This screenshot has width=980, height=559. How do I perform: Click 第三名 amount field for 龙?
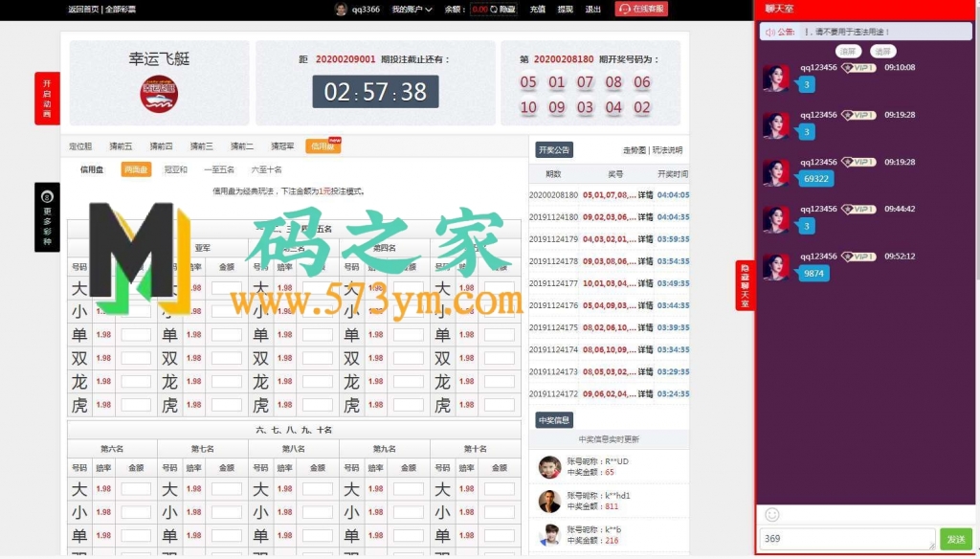point(318,381)
